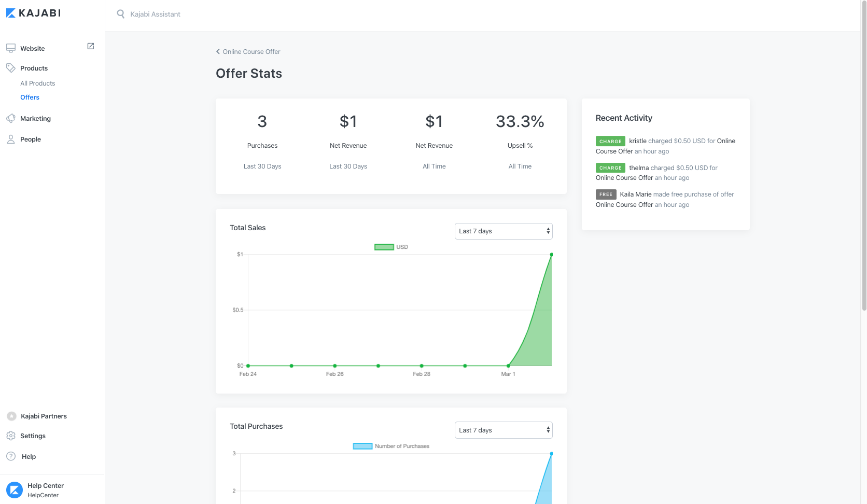Click the Recent Activity heading
Viewport: 867px width, 504px height.
[x=624, y=118]
